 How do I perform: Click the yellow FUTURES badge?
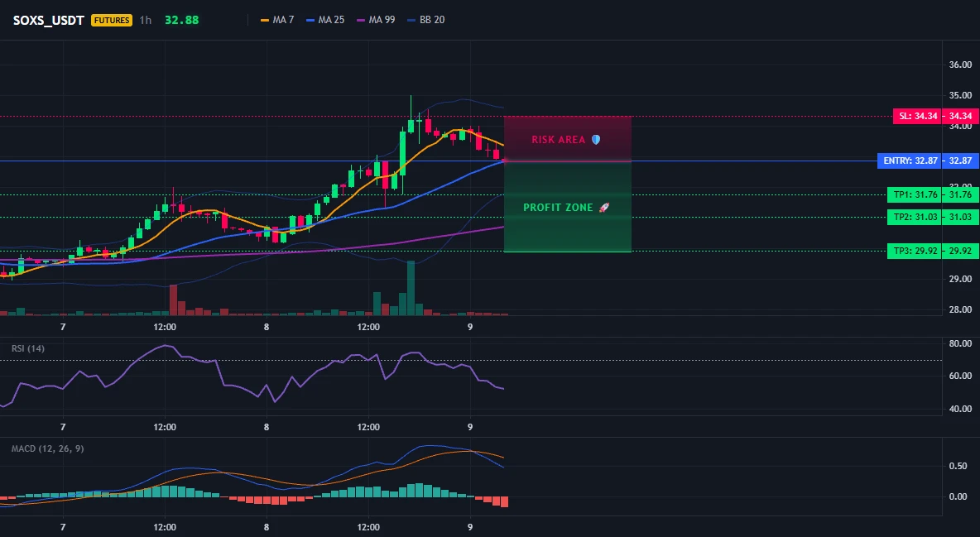111,20
